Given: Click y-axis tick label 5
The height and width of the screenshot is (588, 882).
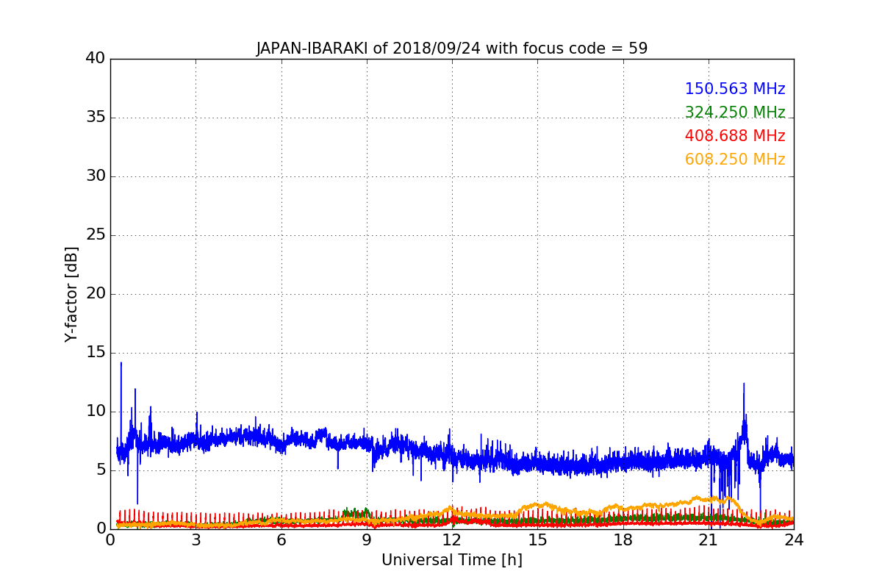Looking at the screenshot, I should [x=100, y=470].
